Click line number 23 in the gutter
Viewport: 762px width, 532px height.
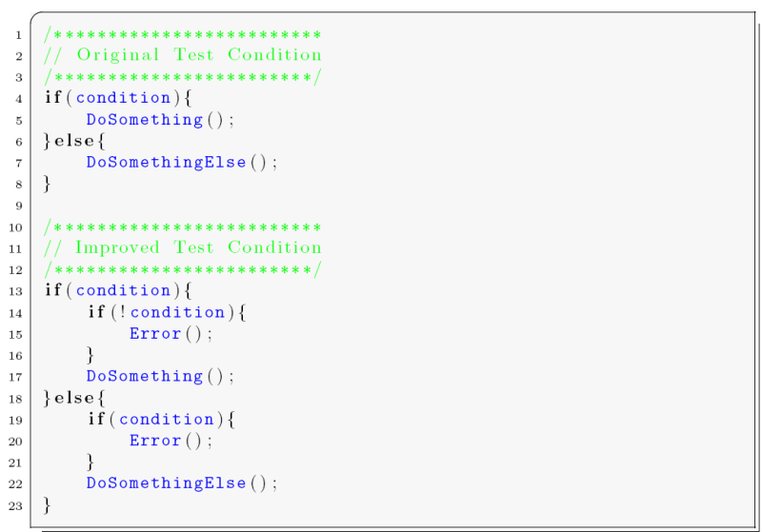(x=15, y=505)
